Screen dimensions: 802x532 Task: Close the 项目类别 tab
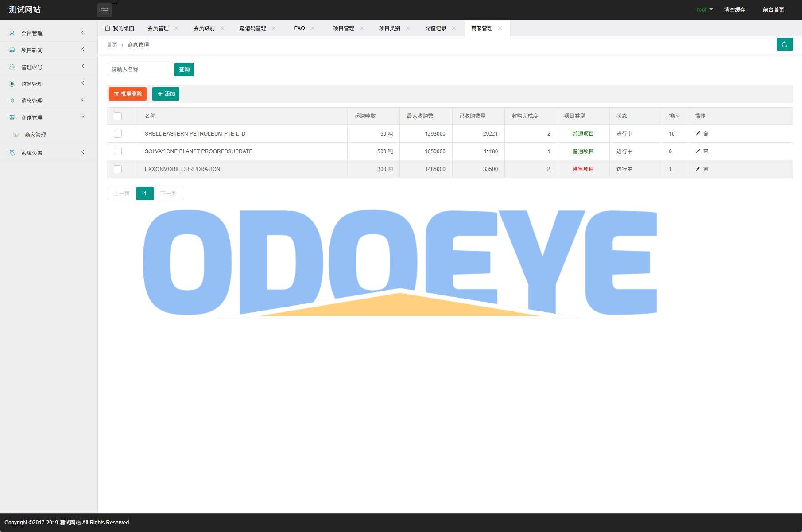click(408, 28)
